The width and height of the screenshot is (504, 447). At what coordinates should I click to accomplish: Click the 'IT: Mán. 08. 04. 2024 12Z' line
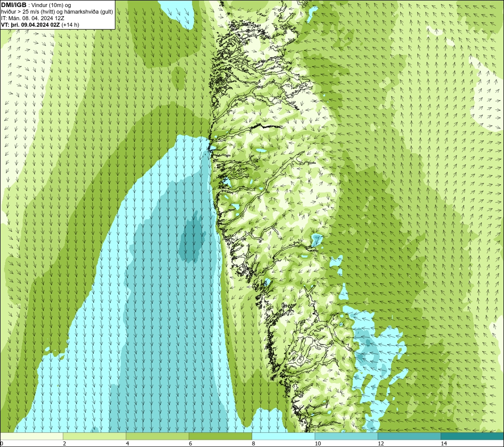click(x=33, y=18)
